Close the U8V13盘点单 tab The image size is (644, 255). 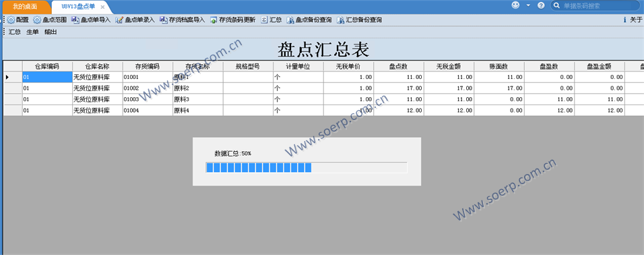(102, 7)
